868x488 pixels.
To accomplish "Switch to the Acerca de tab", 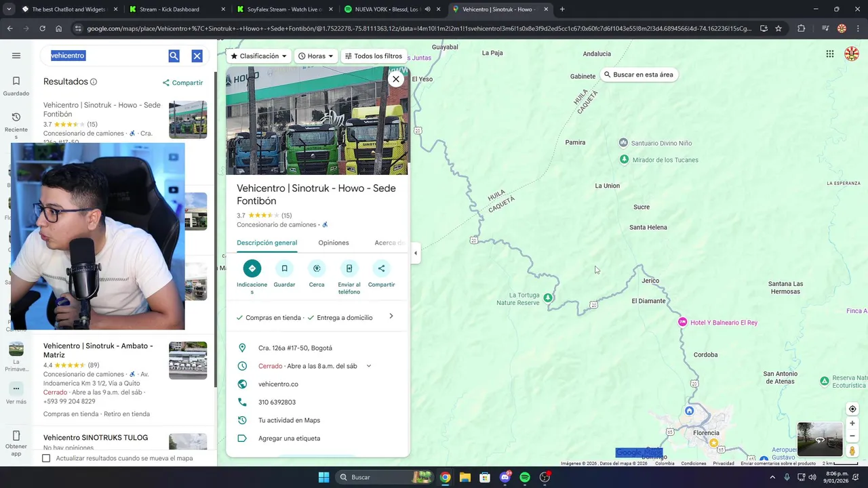I will point(389,243).
